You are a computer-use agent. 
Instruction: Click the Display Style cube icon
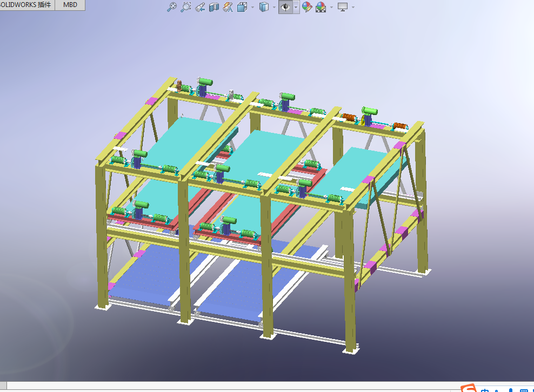point(264,7)
